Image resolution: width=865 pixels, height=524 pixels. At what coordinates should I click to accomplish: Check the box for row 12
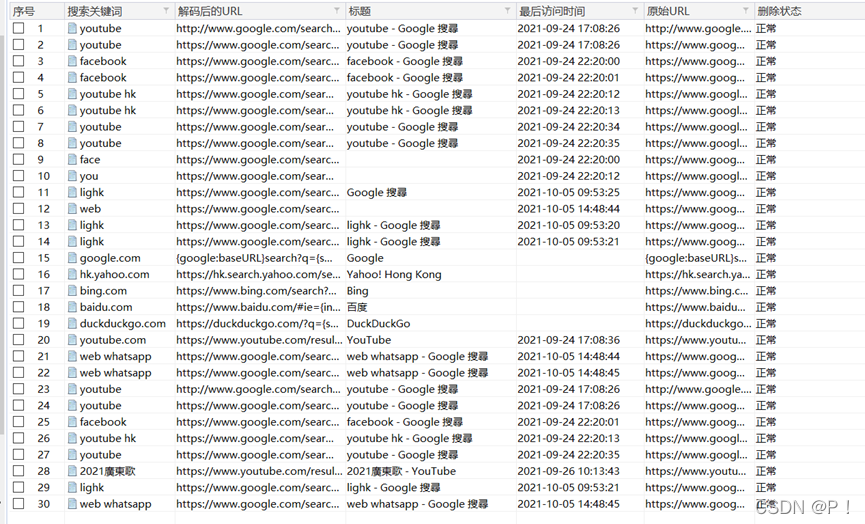pyautogui.click(x=19, y=208)
